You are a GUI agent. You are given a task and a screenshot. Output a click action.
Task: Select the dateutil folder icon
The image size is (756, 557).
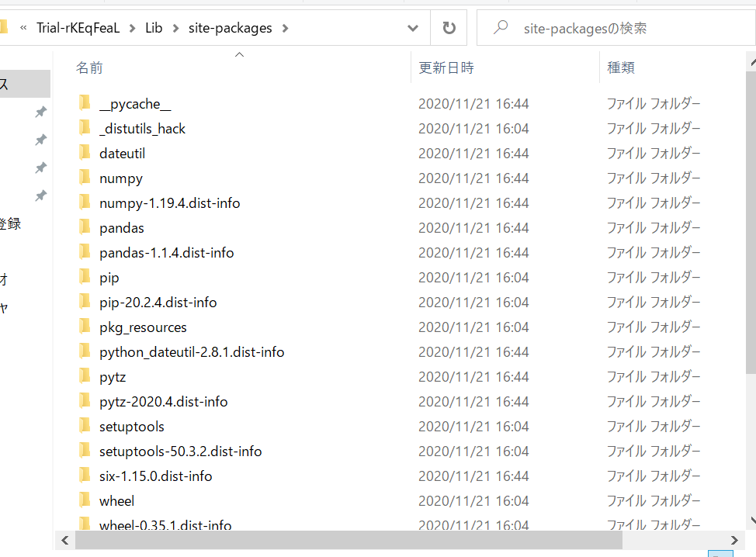(85, 152)
